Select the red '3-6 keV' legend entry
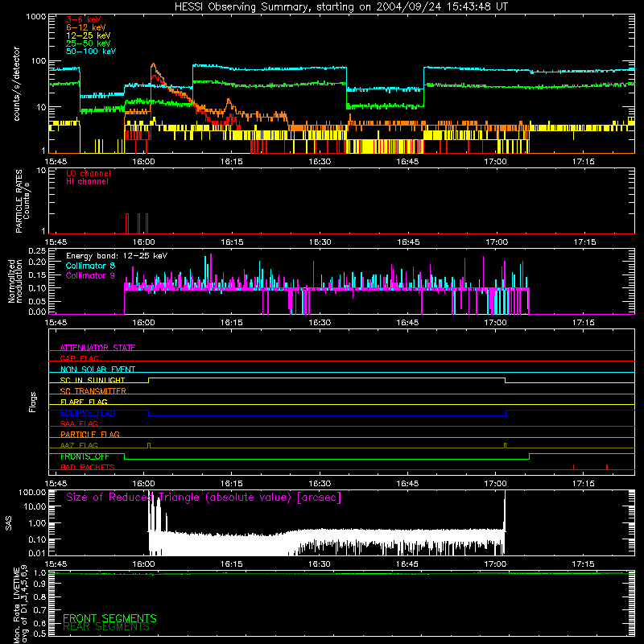The height and width of the screenshot is (644, 644). point(84,19)
